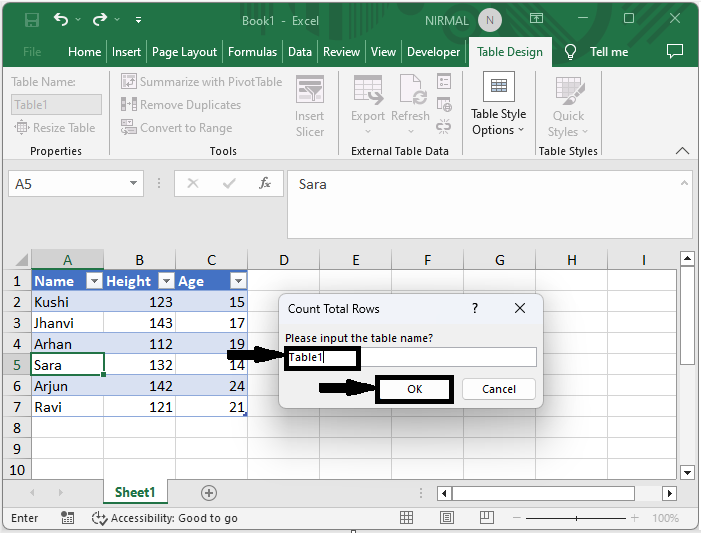Screen dimensions: 701x533
Task: Switch to Page Layout view icon
Action: tap(447, 518)
